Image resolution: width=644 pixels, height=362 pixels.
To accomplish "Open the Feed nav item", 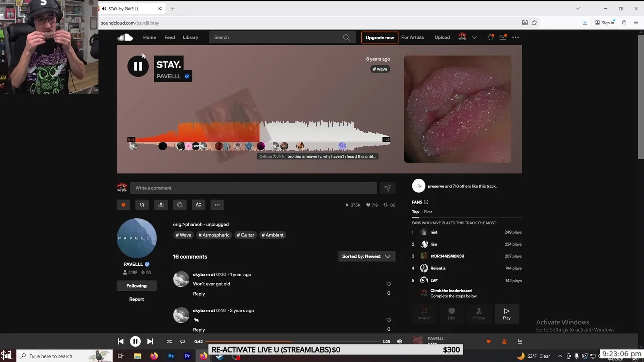I will [170, 37].
